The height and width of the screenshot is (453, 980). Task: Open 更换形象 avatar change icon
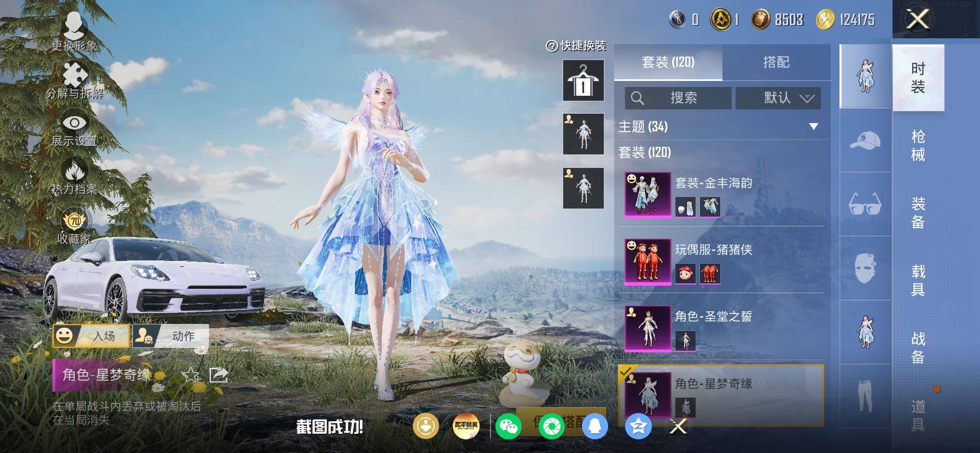74,31
